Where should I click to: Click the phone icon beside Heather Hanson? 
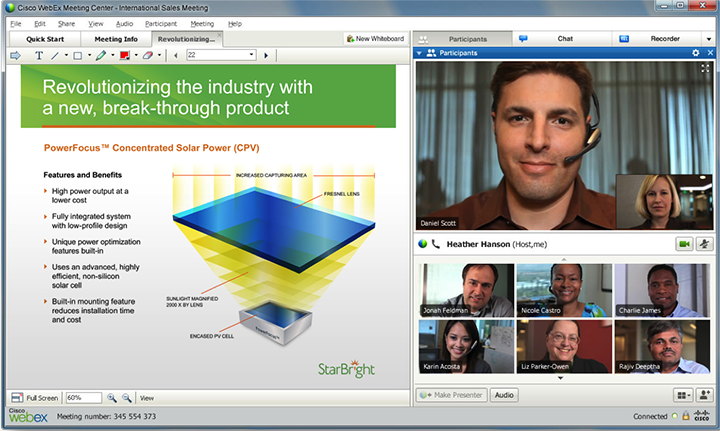tap(435, 244)
